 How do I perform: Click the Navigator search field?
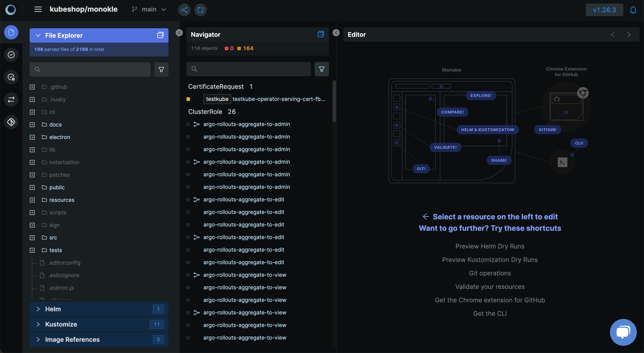pyautogui.click(x=249, y=69)
